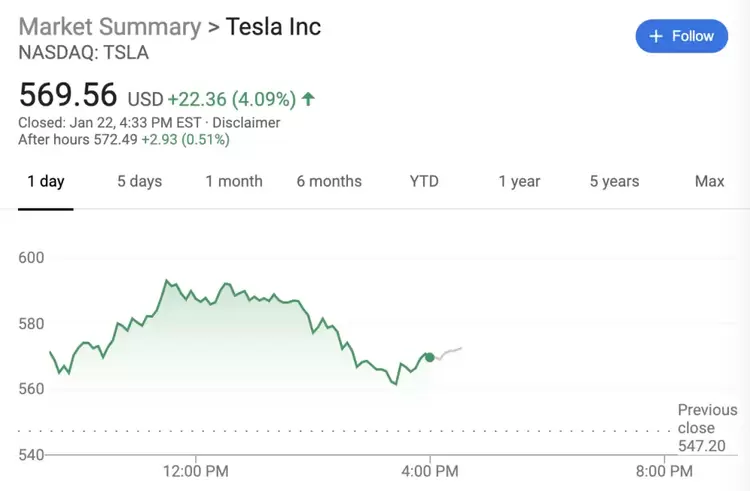750x491 pixels.
Task: Click the green up arrow icon
Action: coord(309,99)
